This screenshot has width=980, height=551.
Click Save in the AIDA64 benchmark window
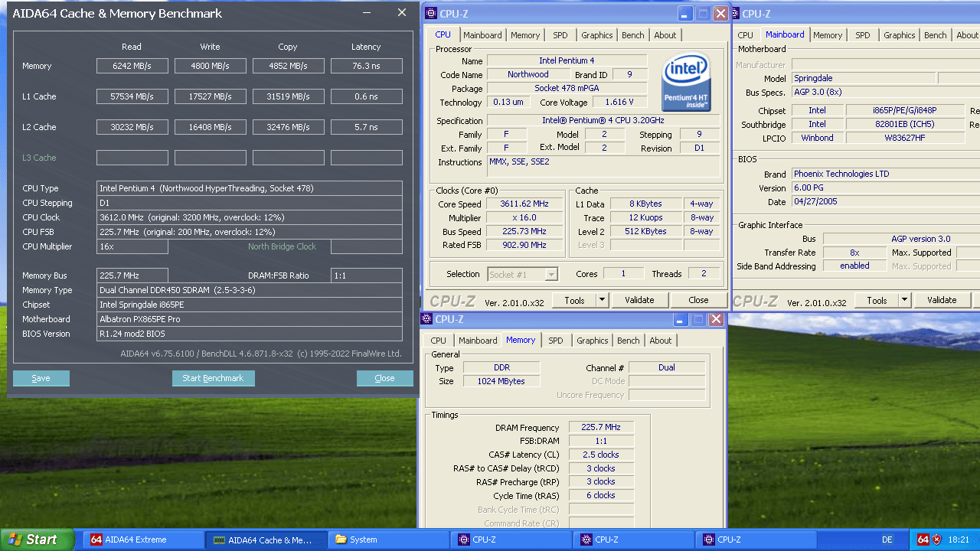click(41, 378)
